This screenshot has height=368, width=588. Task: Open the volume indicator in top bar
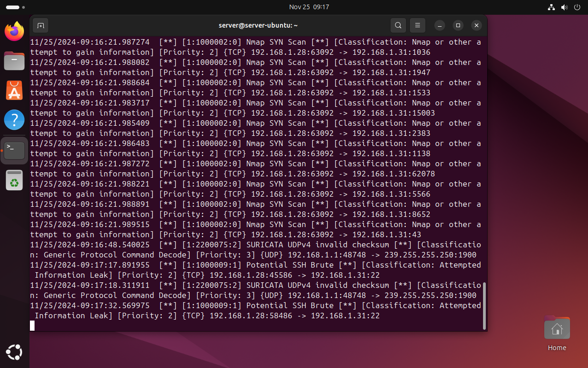(x=565, y=7)
